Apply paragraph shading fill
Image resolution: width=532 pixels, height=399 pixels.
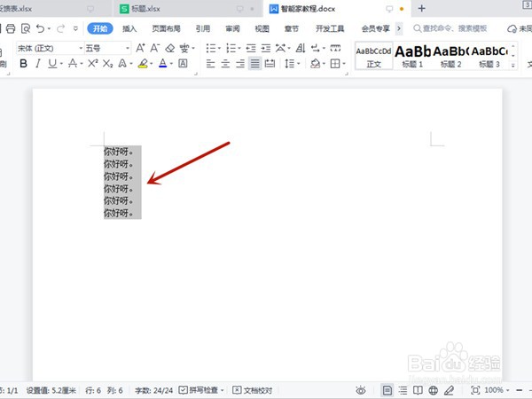tap(315, 64)
